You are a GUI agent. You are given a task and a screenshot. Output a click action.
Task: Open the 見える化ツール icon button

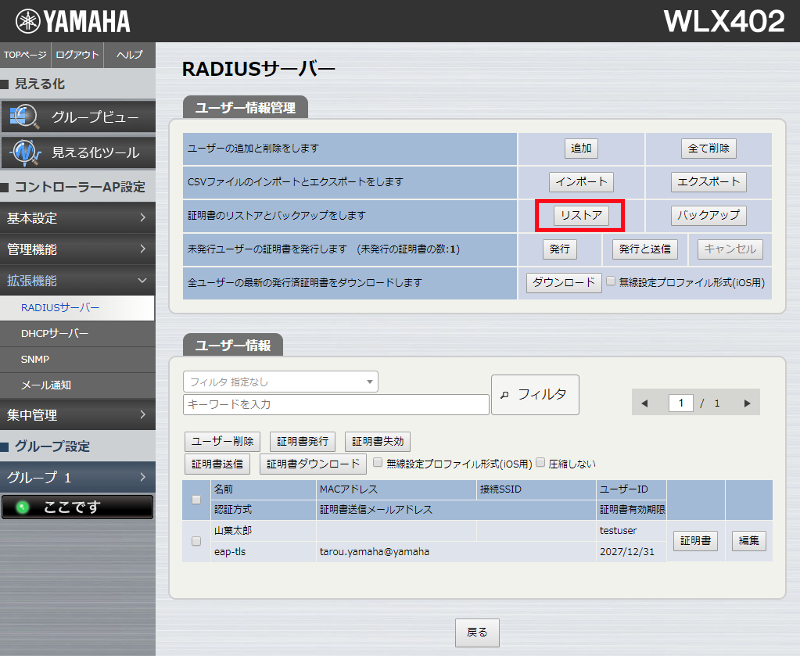[x=78, y=153]
